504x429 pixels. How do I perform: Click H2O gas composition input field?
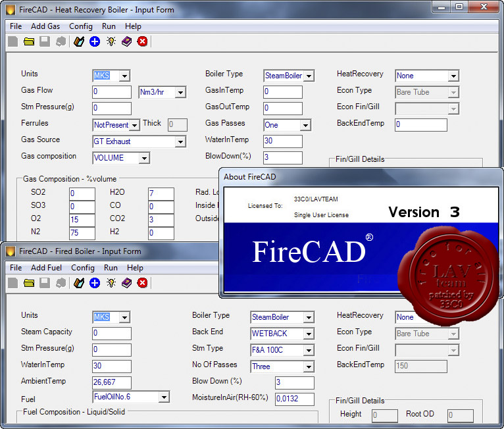[x=161, y=193]
